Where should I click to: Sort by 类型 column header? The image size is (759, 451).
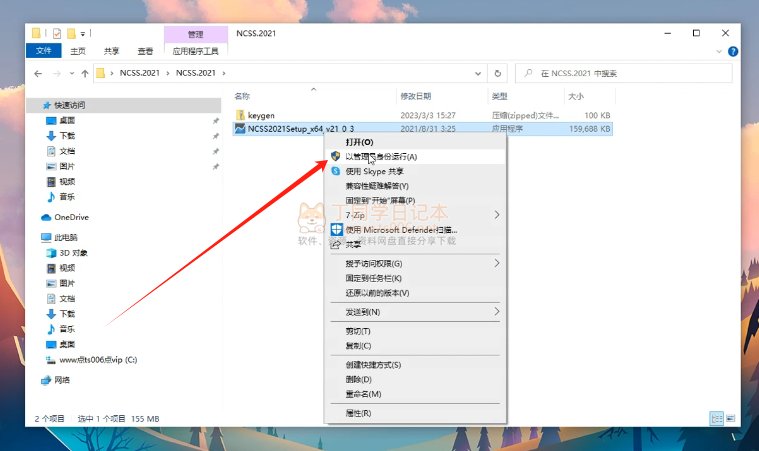[x=500, y=96]
